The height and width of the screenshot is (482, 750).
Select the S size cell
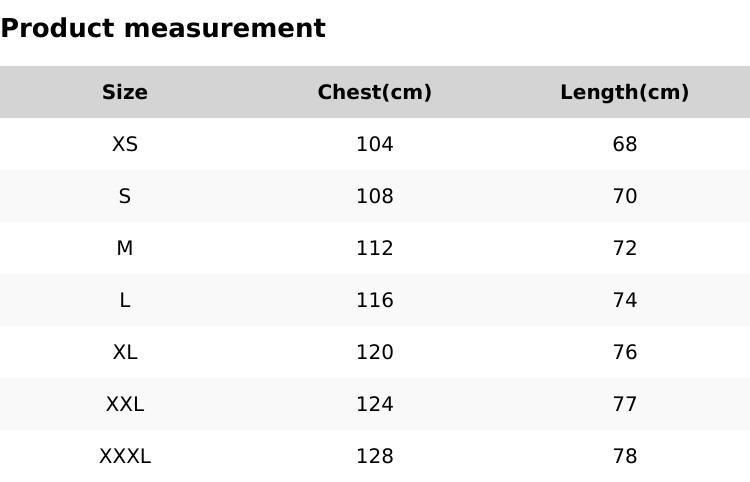[125, 197]
